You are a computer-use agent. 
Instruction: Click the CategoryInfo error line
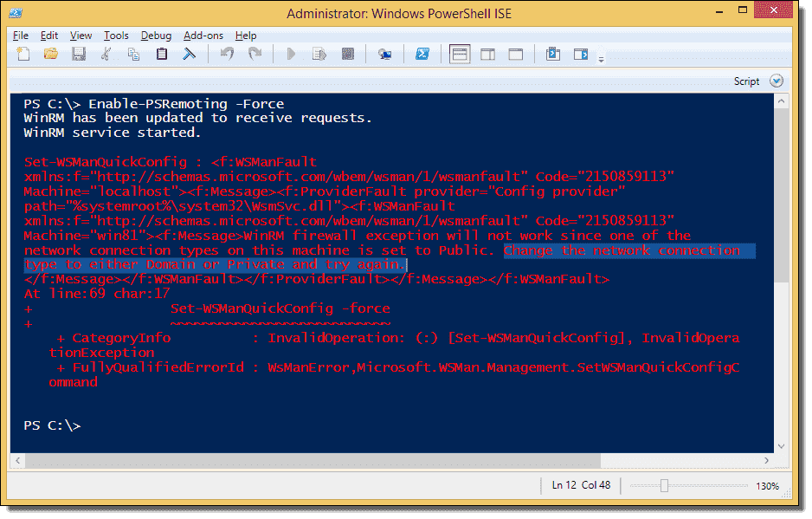click(398, 338)
